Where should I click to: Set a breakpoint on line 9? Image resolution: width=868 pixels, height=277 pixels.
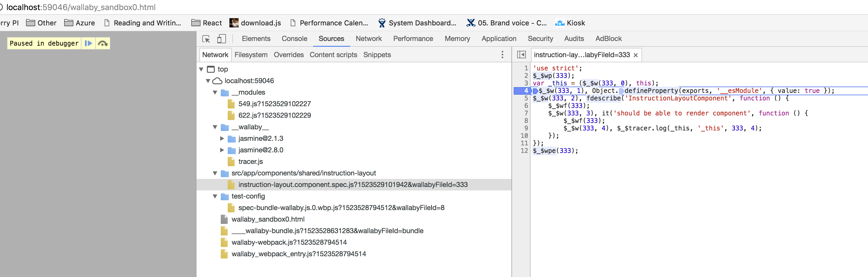[x=526, y=128]
